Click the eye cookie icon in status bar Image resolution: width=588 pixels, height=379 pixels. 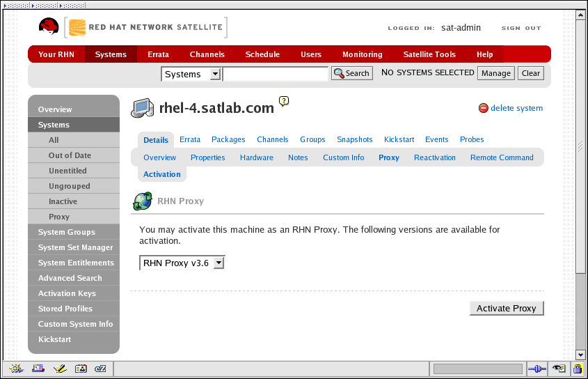[x=559, y=369]
